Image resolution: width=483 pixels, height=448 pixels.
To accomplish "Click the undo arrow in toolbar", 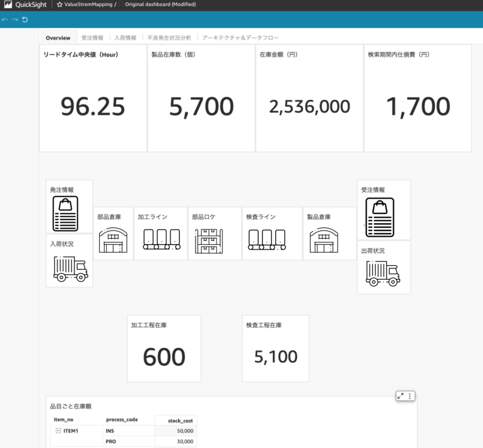I will (x=5, y=20).
